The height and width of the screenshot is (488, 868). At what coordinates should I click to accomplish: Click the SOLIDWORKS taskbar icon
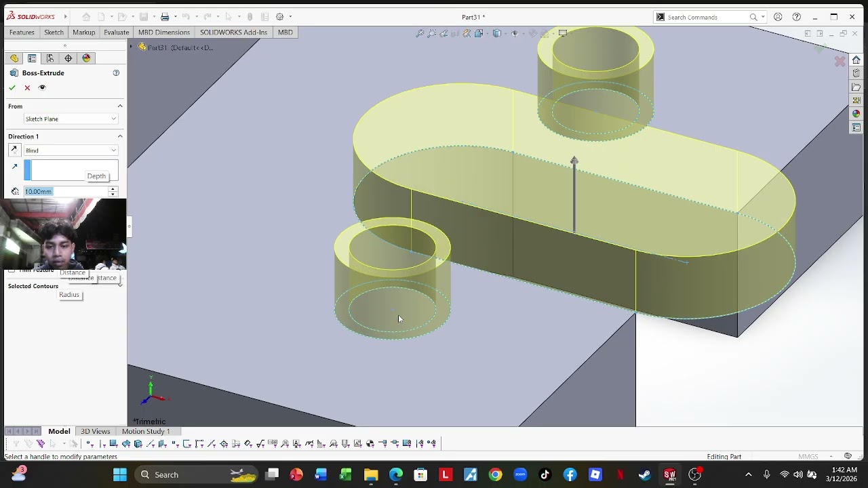tap(669, 474)
